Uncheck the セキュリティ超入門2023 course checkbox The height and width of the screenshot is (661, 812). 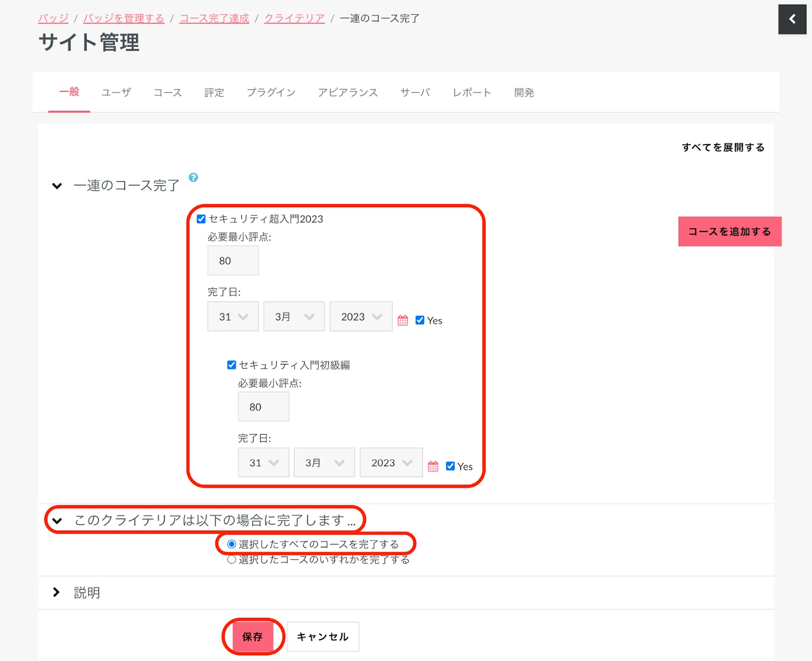201,219
